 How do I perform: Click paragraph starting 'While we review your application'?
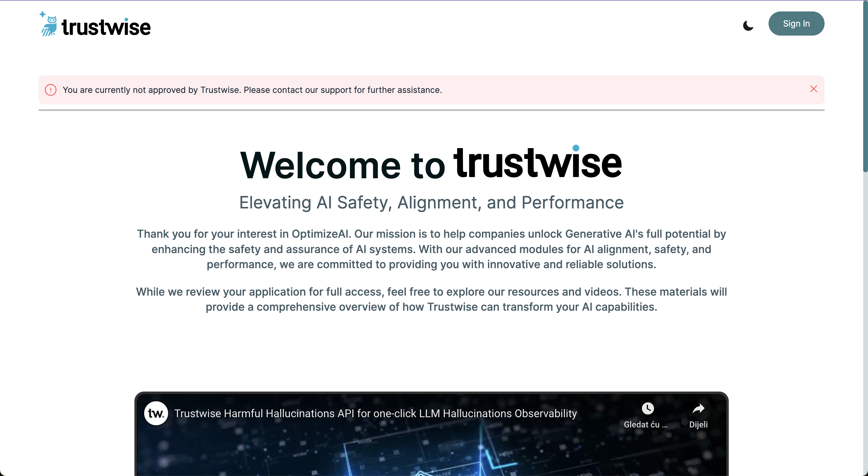pos(431,299)
